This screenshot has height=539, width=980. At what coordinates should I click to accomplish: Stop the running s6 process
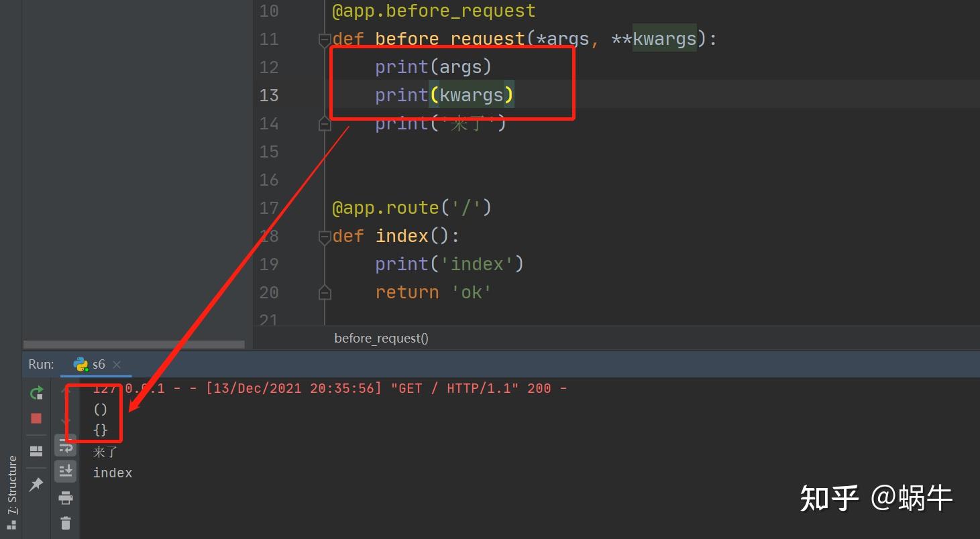[x=36, y=418]
